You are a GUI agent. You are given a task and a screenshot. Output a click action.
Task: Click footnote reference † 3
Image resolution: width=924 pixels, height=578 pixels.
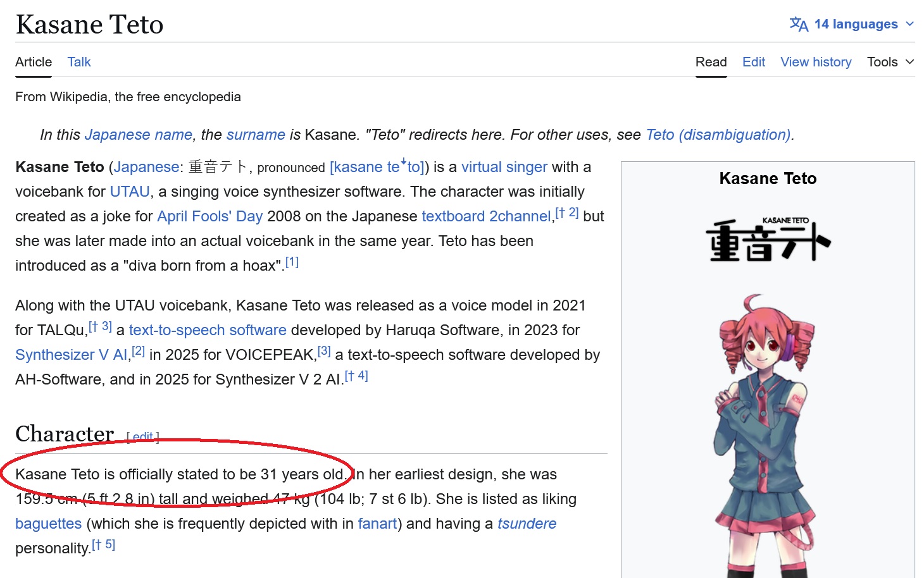100,326
